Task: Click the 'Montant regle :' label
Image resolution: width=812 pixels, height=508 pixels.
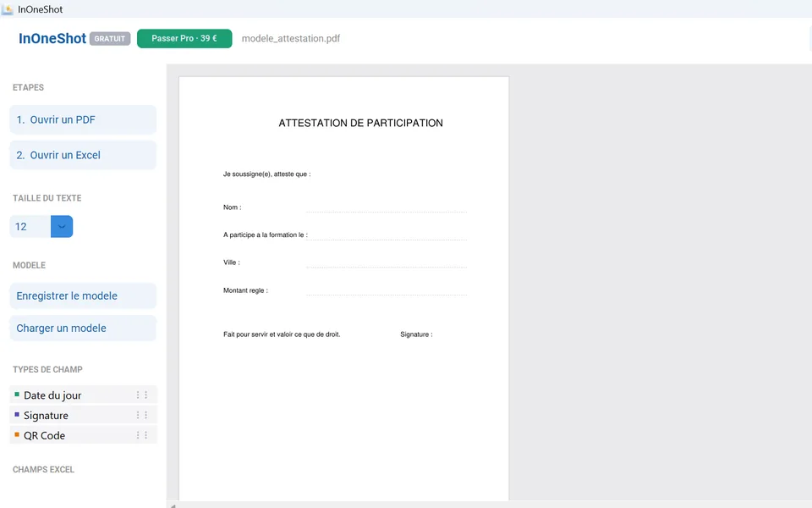Action: tap(245, 290)
